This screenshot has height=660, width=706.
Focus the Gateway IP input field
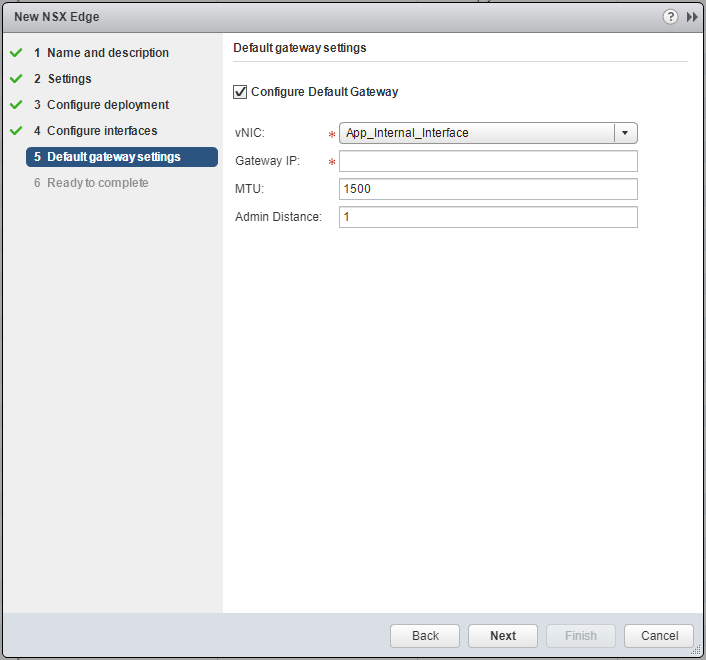488,161
